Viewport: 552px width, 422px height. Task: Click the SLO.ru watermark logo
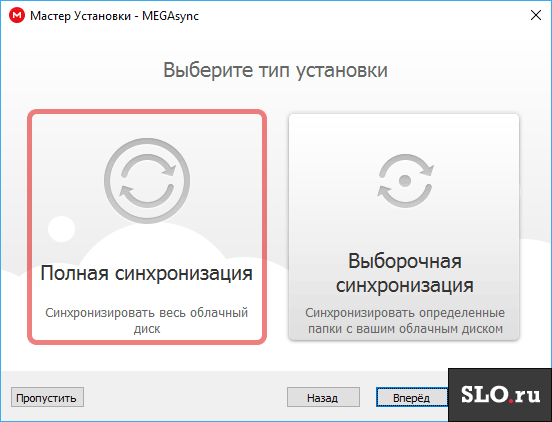pyautogui.click(x=500, y=395)
